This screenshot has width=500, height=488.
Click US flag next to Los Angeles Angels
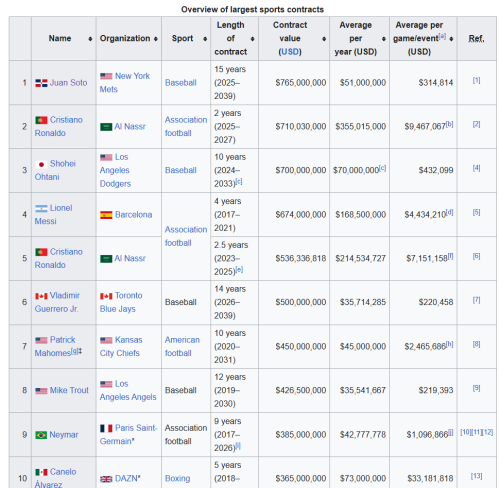coord(106,384)
